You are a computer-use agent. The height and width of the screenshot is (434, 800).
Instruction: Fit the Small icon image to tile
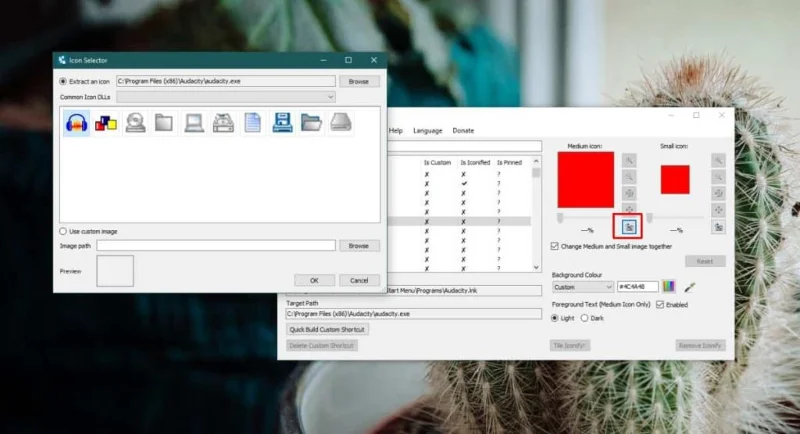pos(718,194)
